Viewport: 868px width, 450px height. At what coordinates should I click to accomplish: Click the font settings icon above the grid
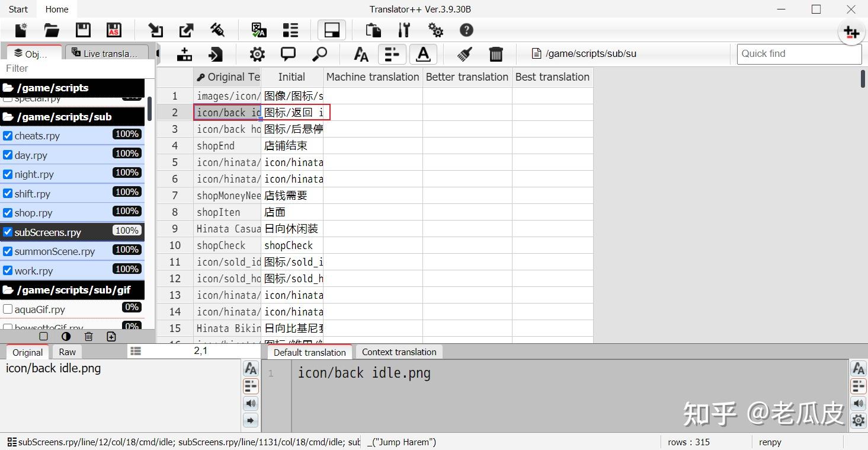361,54
